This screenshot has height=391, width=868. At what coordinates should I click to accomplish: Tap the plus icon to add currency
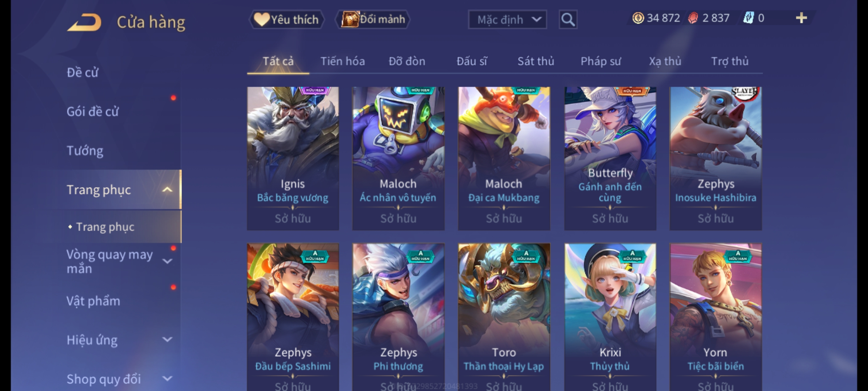point(801,18)
